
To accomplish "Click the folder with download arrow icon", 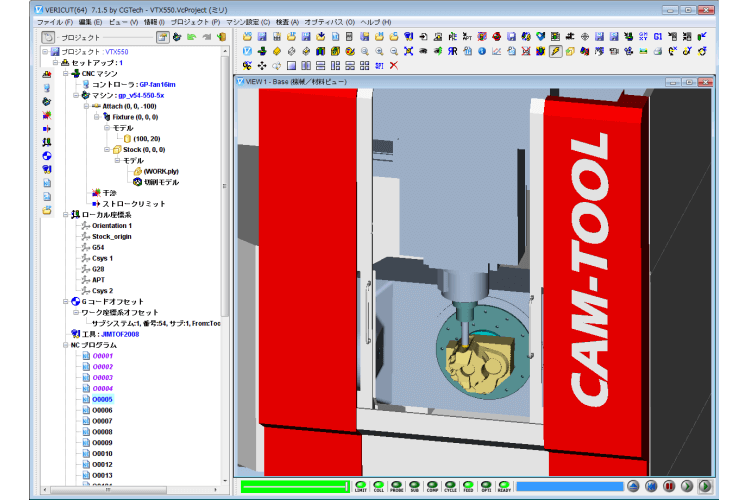I will pyautogui.click(x=320, y=36).
